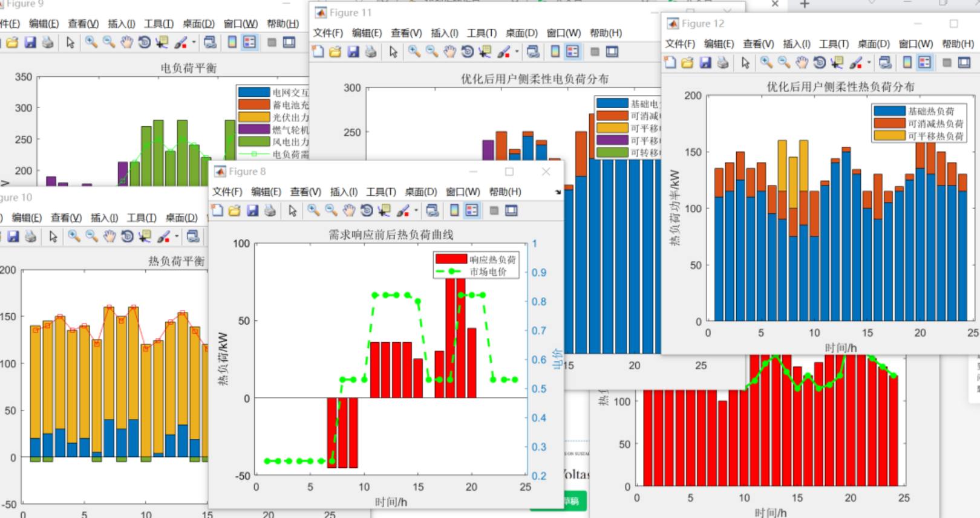The image size is (980, 518).
Task: Open 帮助(H) menu in Figure 8
Action: click(x=505, y=192)
